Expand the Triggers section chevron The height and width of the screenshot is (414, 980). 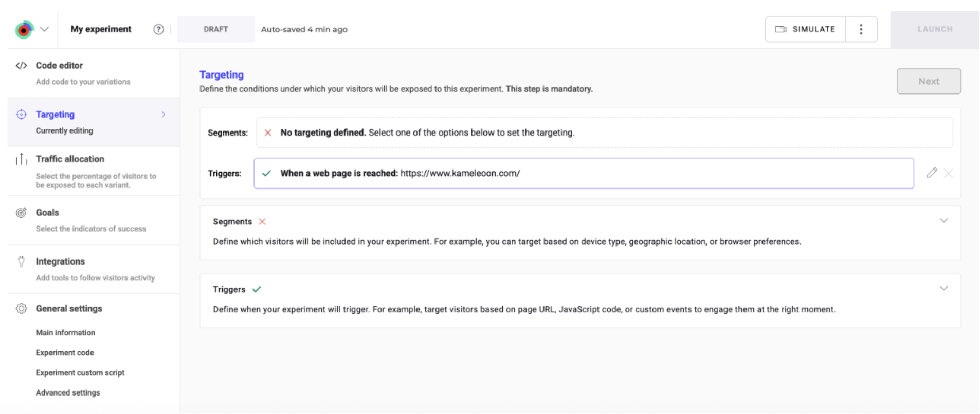point(943,289)
